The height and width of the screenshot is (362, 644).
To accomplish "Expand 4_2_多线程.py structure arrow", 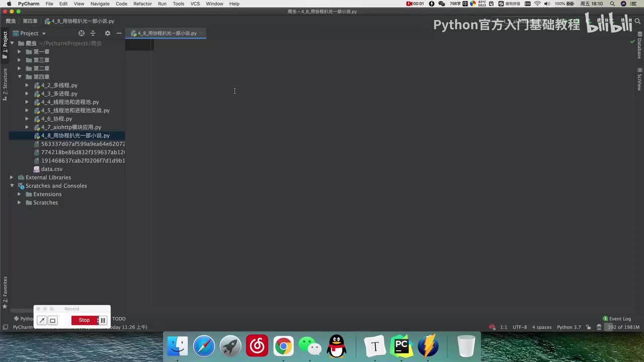I will click(x=27, y=85).
